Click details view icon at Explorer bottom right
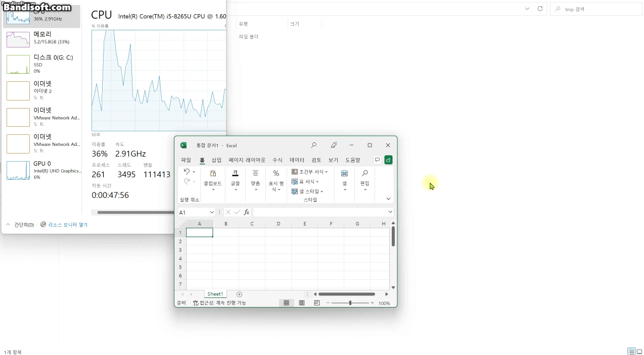The height and width of the screenshot is (355, 644). click(x=631, y=351)
